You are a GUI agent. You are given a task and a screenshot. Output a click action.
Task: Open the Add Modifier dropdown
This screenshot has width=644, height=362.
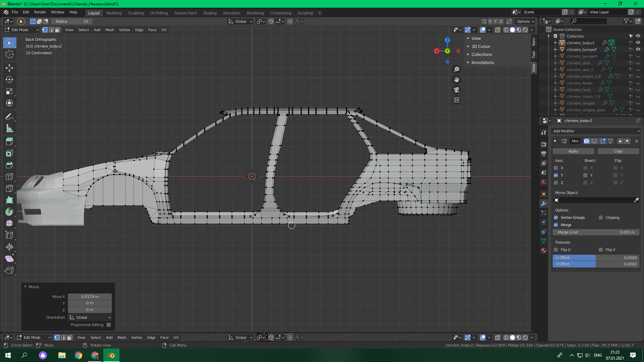coord(596,131)
